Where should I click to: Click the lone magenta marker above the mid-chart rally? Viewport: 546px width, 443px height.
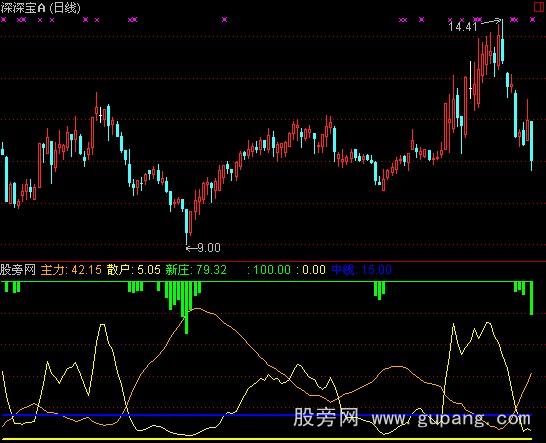click(x=225, y=20)
